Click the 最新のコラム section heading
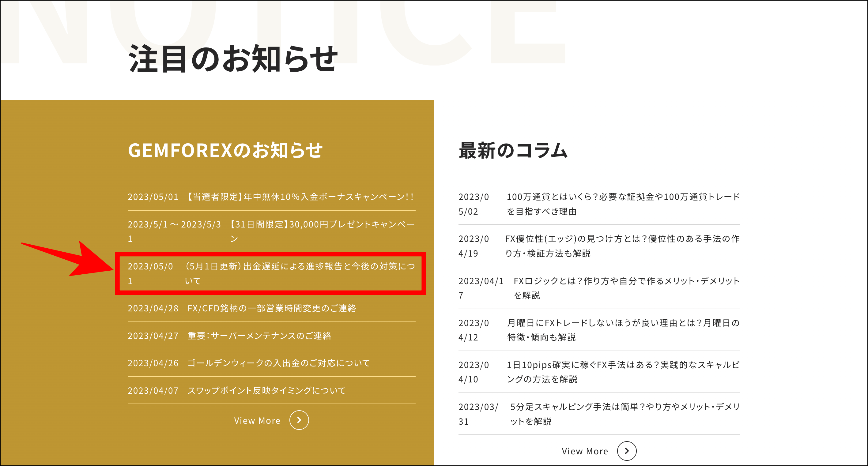Viewport: 868px width, 466px height. pos(512,151)
